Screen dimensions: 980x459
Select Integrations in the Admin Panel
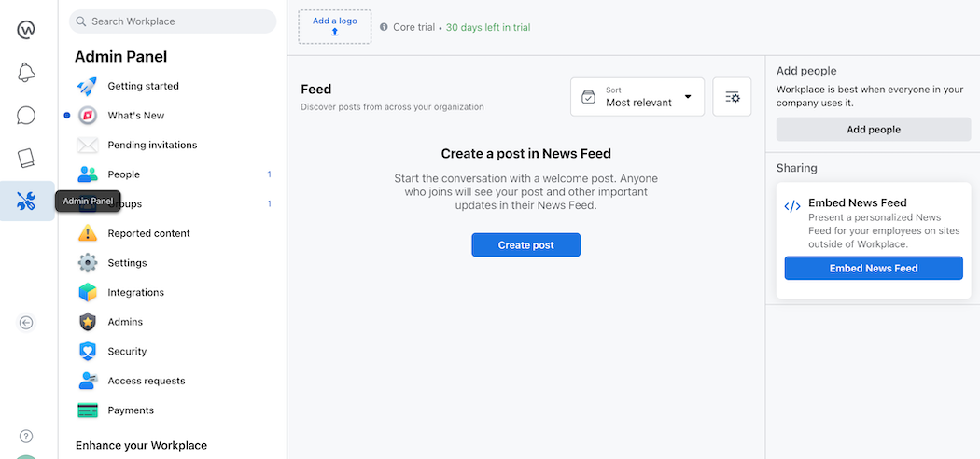click(135, 293)
